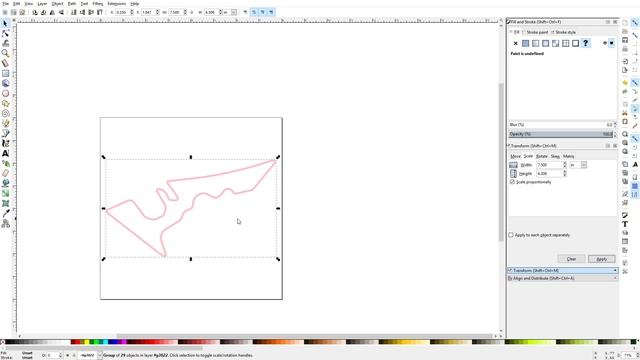Select the Eraser tool
This screenshot has height=360, width=640.
tap(5, 173)
